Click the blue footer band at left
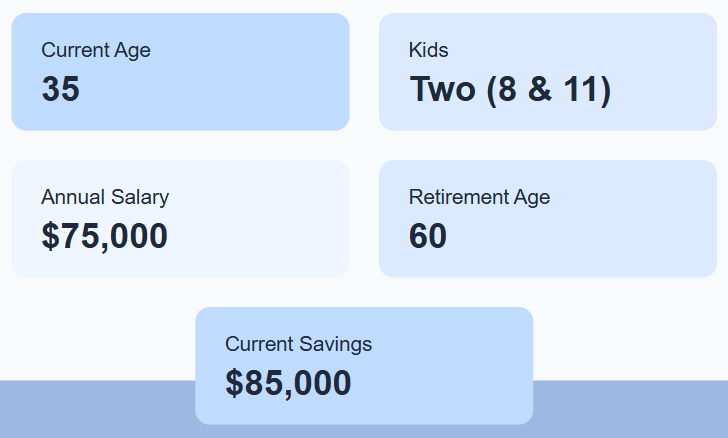This screenshot has width=728, height=438. pos(98,409)
